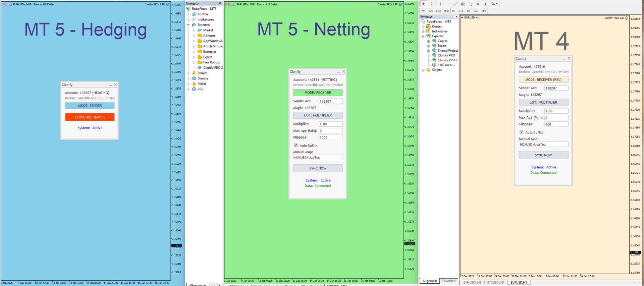Toggle the MODE: RECEIVER button in Netting panel
This screenshot has height=286, width=644.
tap(318, 93)
